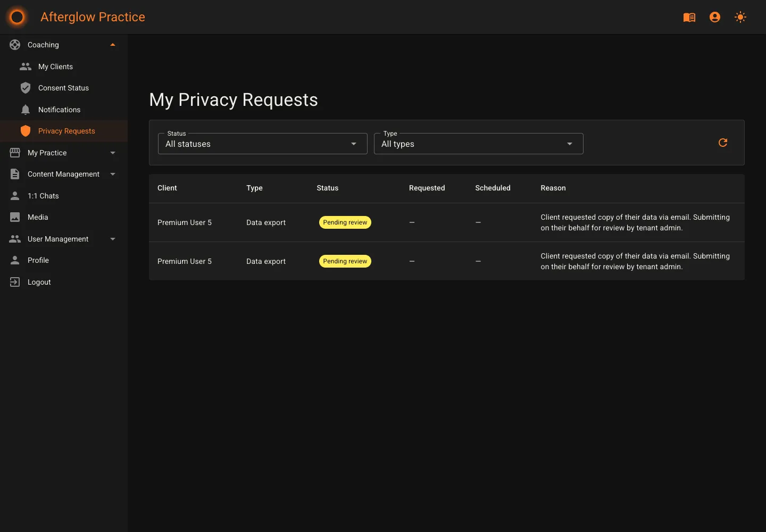Image resolution: width=766 pixels, height=532 pixels.
Task: Click the Reason column header
Action: coord(553,188)
